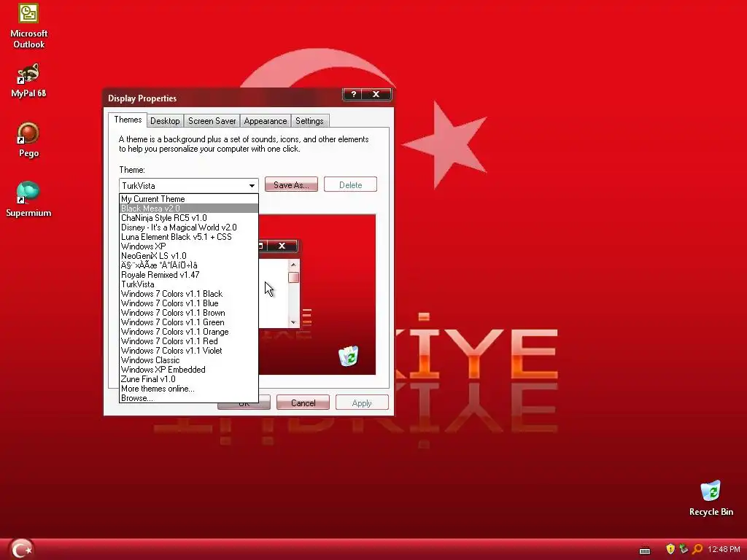Collapse the TurkVista theme dropdown arrow
This screenshot has height=560, width=747.
click(x=252, y=186)
